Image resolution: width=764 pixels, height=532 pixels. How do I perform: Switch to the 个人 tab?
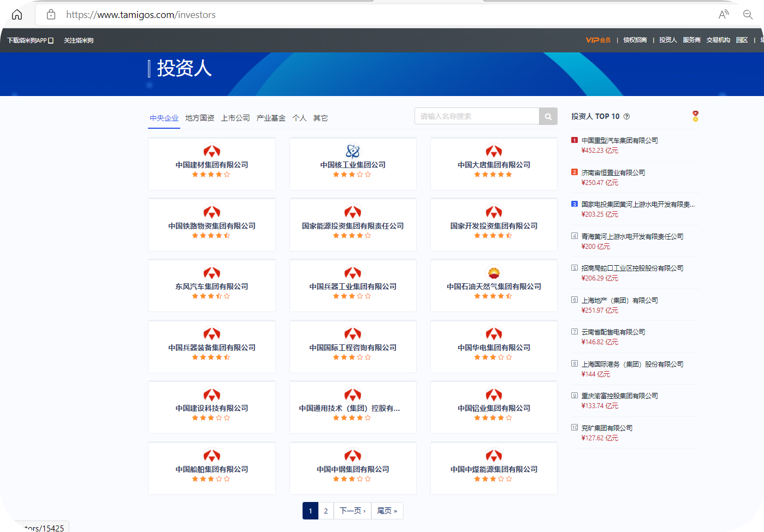click(x=299, y=117)
